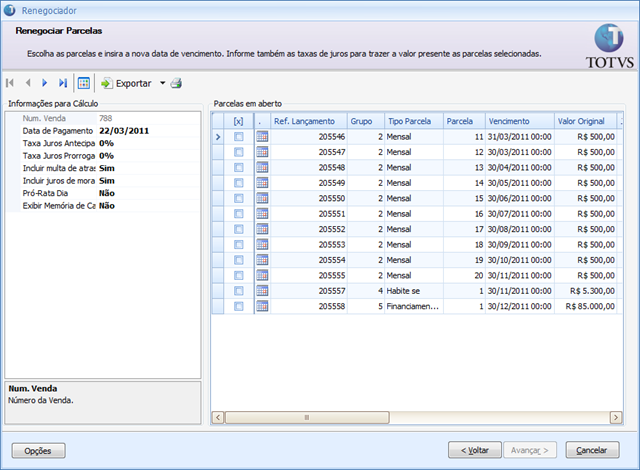Image resolution: width=640 pixels, height=470 pixels.
Task: Check the box for lançamento 205549
Action: point(239,183)
